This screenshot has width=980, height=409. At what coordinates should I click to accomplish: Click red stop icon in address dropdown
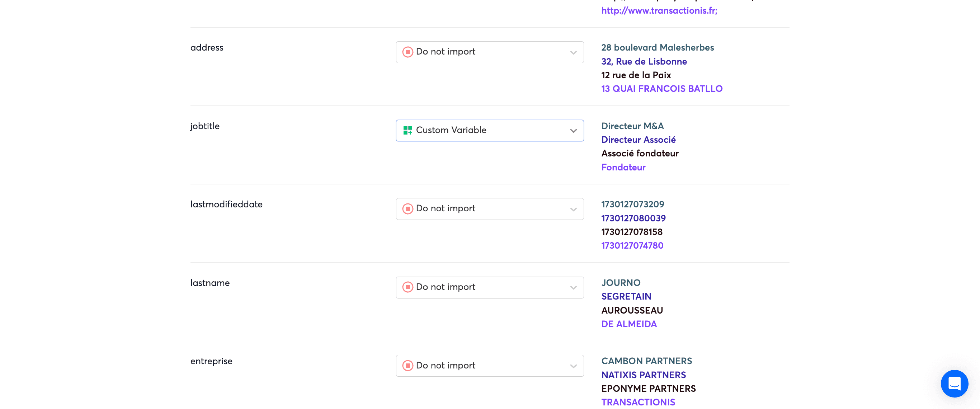click(407, 52)
